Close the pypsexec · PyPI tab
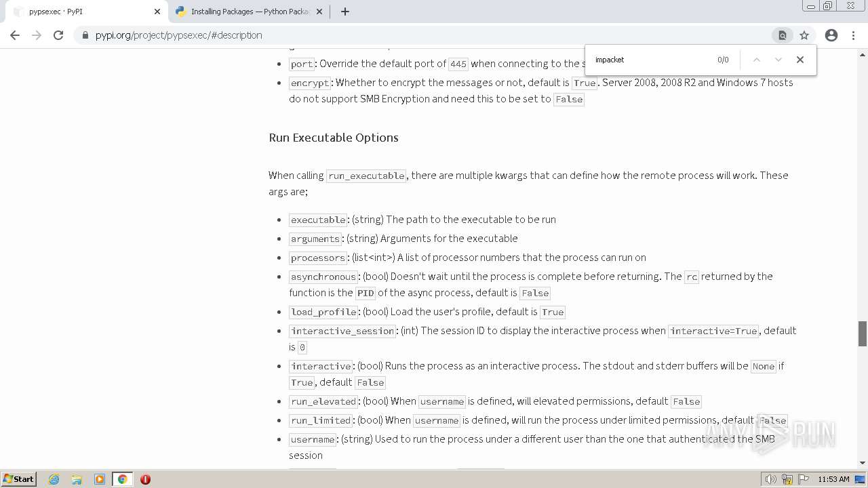This screenshot has width=868, height=488. click(157, 12)
